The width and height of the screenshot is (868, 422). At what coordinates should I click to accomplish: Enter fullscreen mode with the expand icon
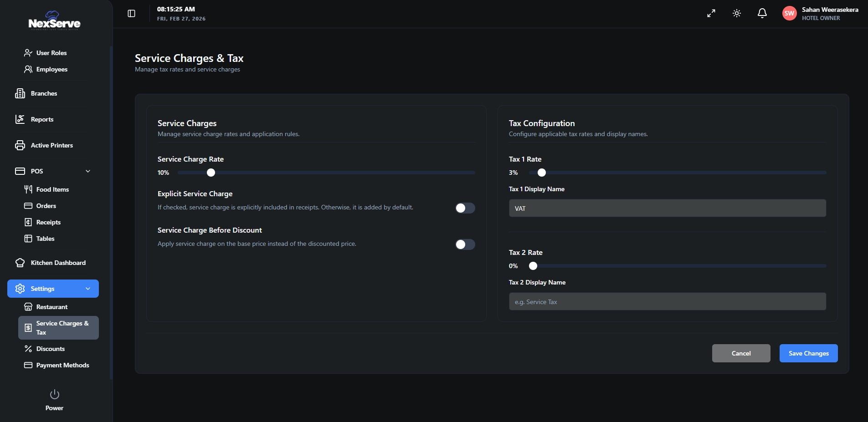[x=711, y=14]
